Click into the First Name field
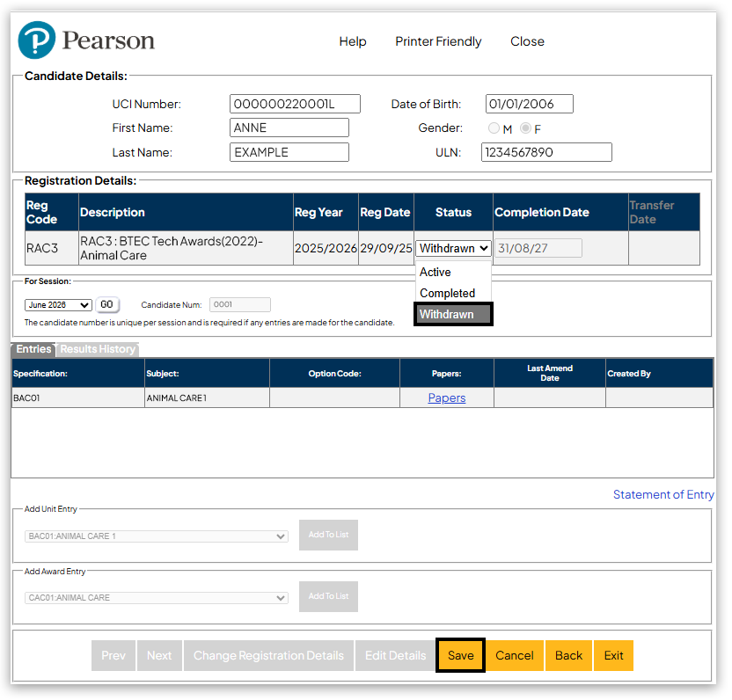Image resolution: width=732 pixels, height=700 pixels. coord(289,128)
